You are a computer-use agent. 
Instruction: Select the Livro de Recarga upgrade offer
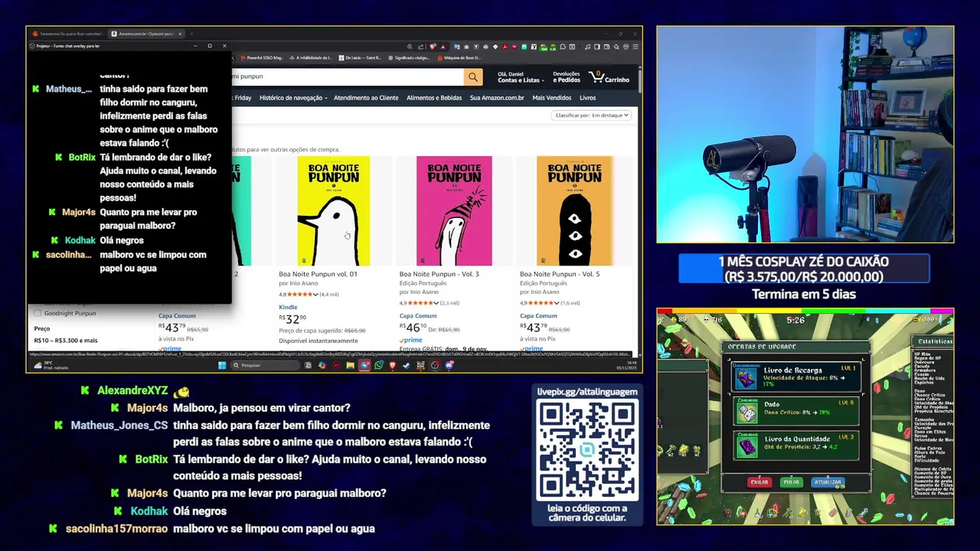coord(796,376)
